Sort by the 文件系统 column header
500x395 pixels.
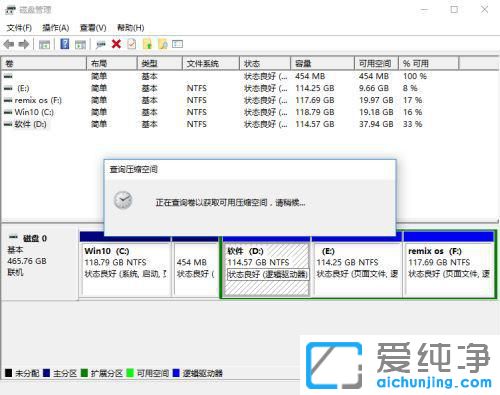click(x=211, y=63)
